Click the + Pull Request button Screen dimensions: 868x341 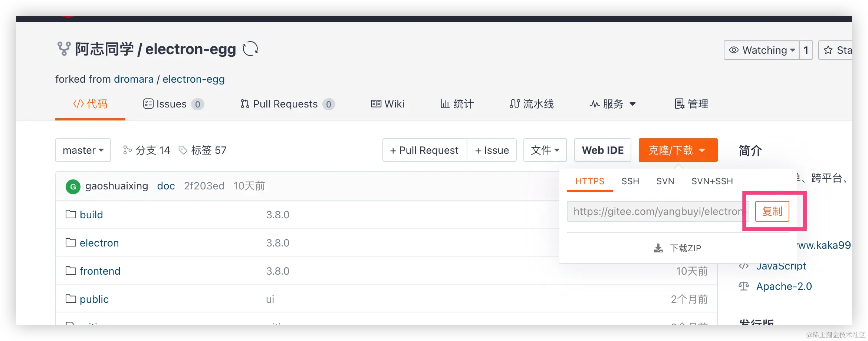pos(425,150)
